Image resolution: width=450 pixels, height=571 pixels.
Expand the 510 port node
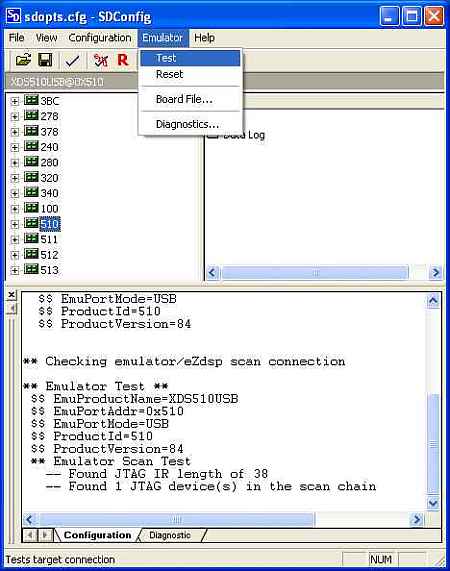point(15,224)
